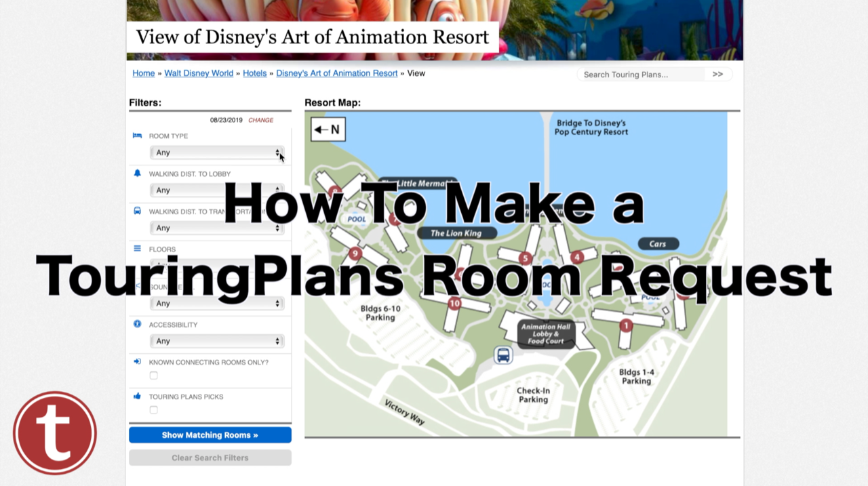Click the door arrow icon for connecting rooms

pos(137,362)
